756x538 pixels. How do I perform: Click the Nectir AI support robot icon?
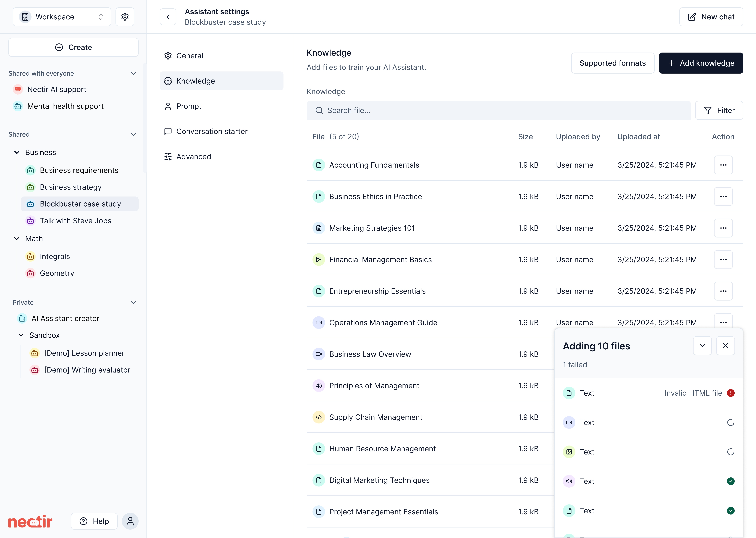click(x=18, y=89)
